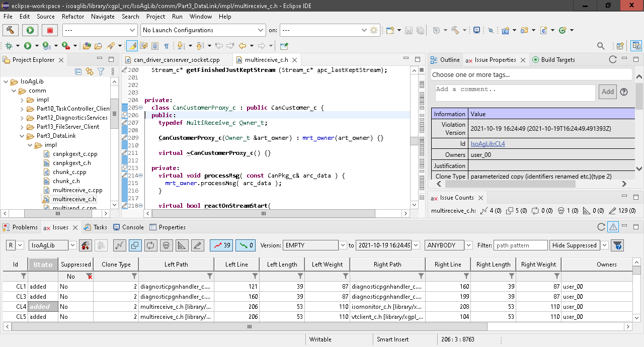The image size is (644, 347).
Task: Click the green removed issues 0 button
Action: tap(246, 245)
